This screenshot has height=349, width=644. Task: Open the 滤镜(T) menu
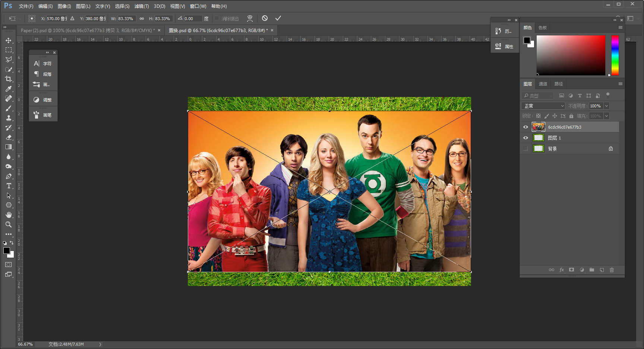pyautogui.click(x=142, y=6)
